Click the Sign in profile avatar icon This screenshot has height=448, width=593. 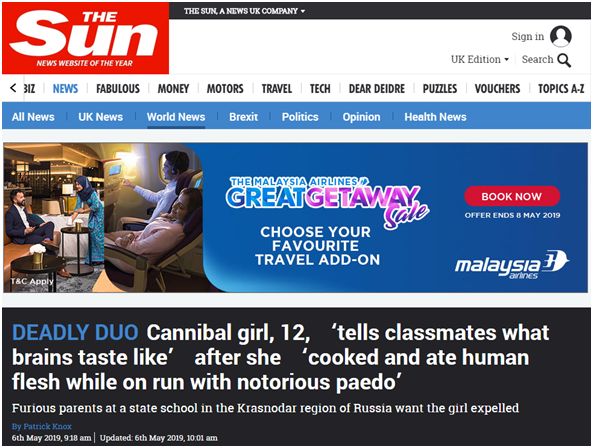coord(560,36)
